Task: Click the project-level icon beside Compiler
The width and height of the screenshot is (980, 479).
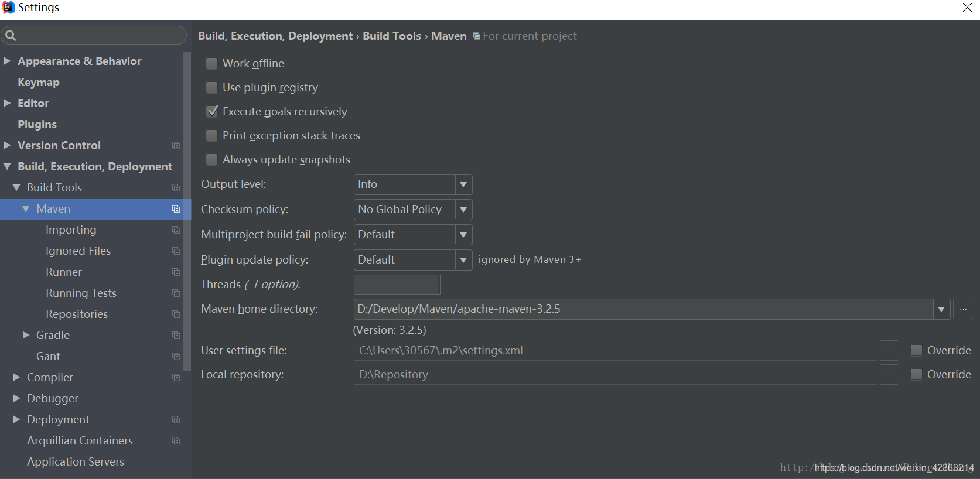Action: pos(176,377)
